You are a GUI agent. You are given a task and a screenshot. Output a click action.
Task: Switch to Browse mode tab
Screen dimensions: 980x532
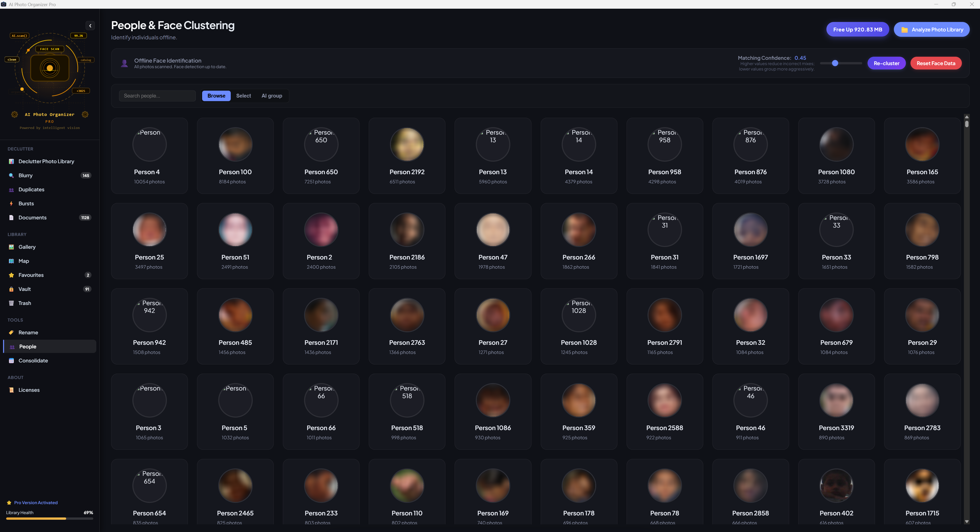(216, 96)
